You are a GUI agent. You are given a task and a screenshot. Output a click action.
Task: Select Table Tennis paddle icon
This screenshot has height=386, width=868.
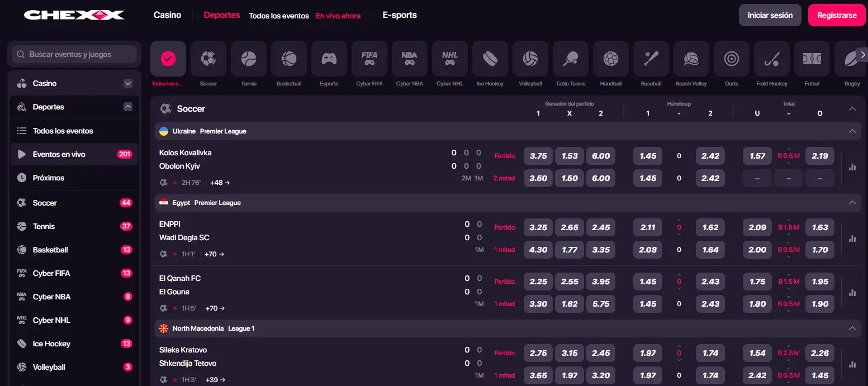point(571,59)
